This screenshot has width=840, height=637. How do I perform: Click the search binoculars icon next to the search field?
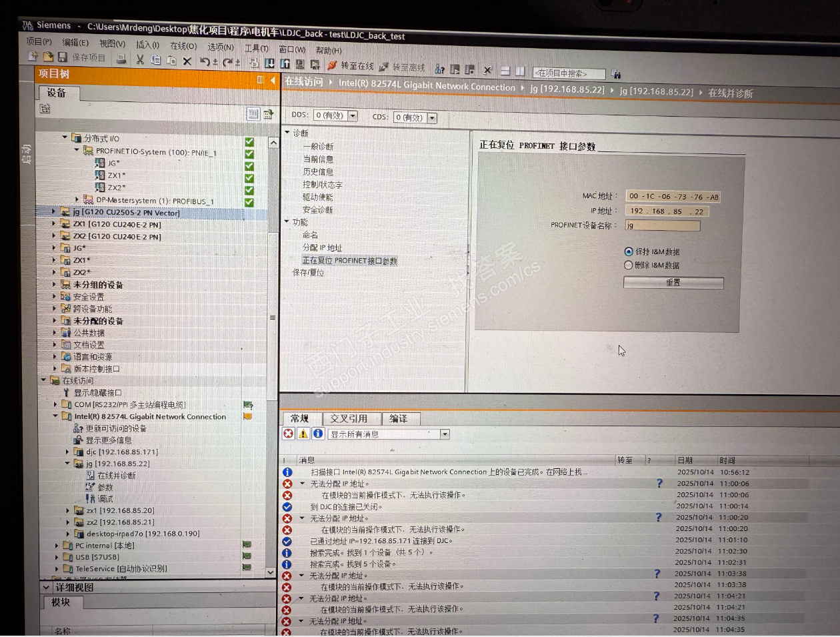pyautogui.click(x=616, y=74)
